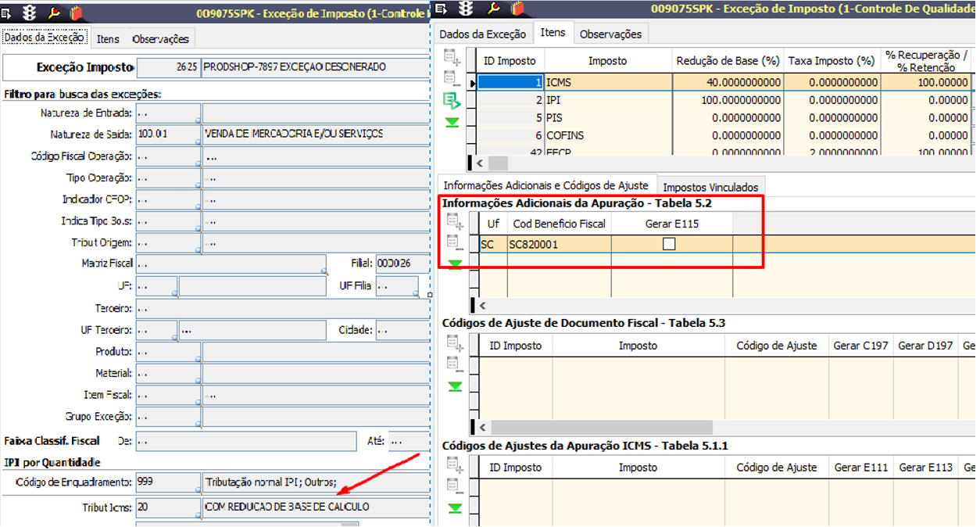Click the Item Fiscal code field
Viewport: 980px width, 527px height.
[x=169, y=396]
